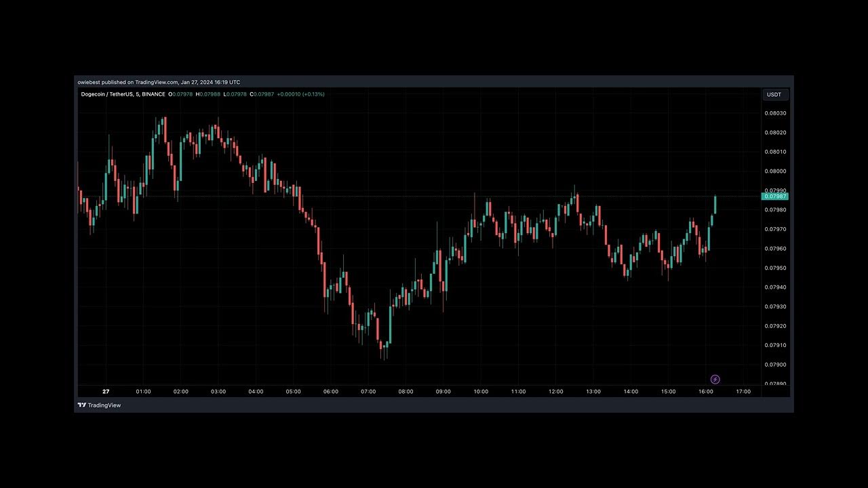The height and width of the screenshot is (488, 868).
Task: Click the latest green candle at chart right
Action: click(715, 204)
